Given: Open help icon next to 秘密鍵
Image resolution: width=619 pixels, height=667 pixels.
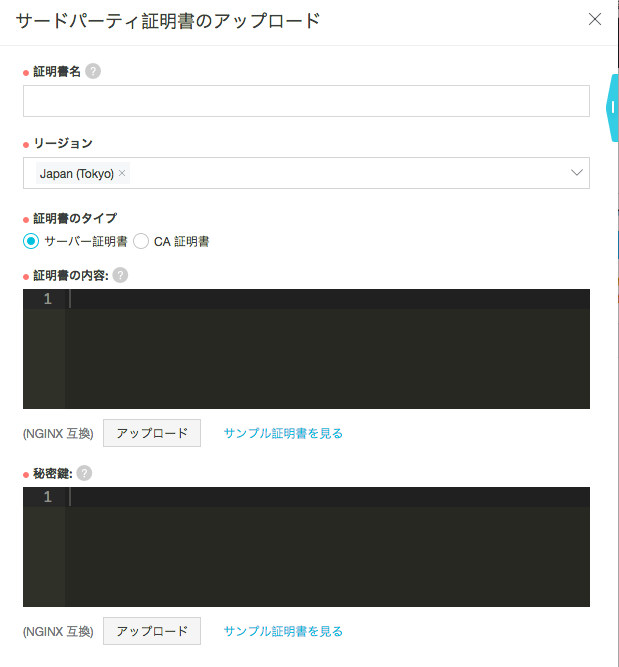Looking at the screenshot, I should 84,473.
